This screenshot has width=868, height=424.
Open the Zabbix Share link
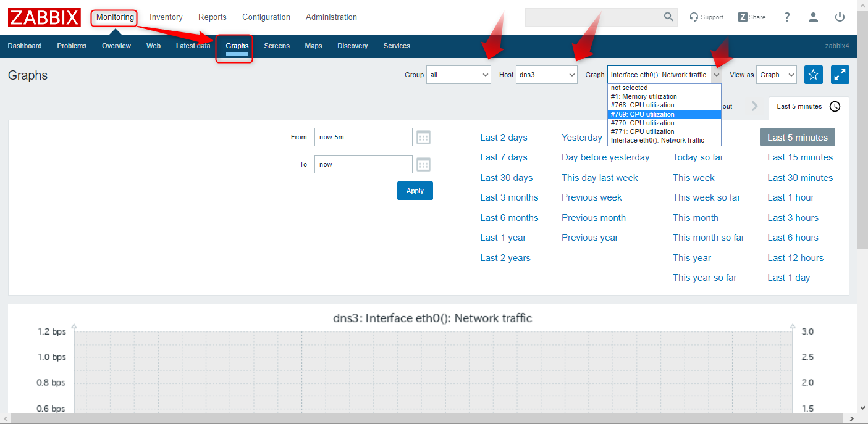pyautogui.click(x=752, y=17)
